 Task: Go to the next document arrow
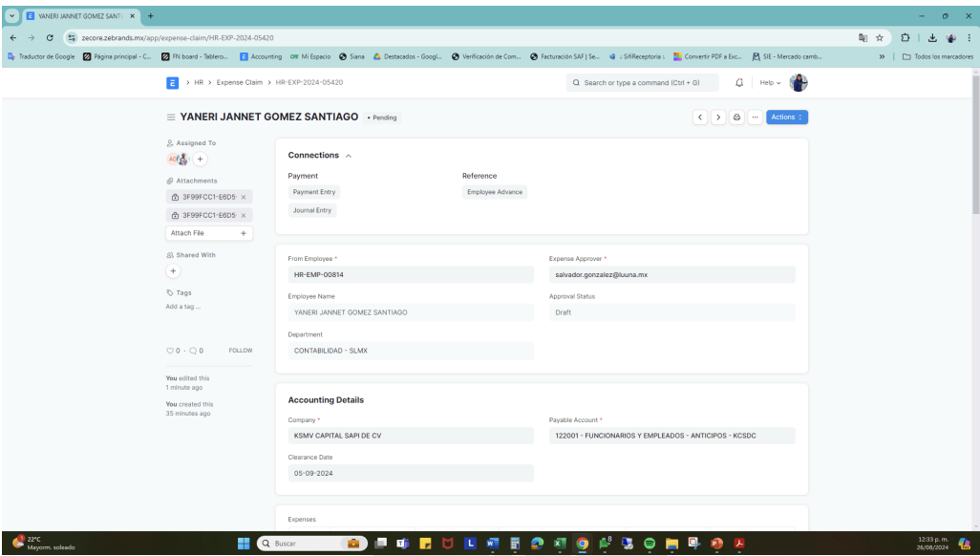(718, 118)
